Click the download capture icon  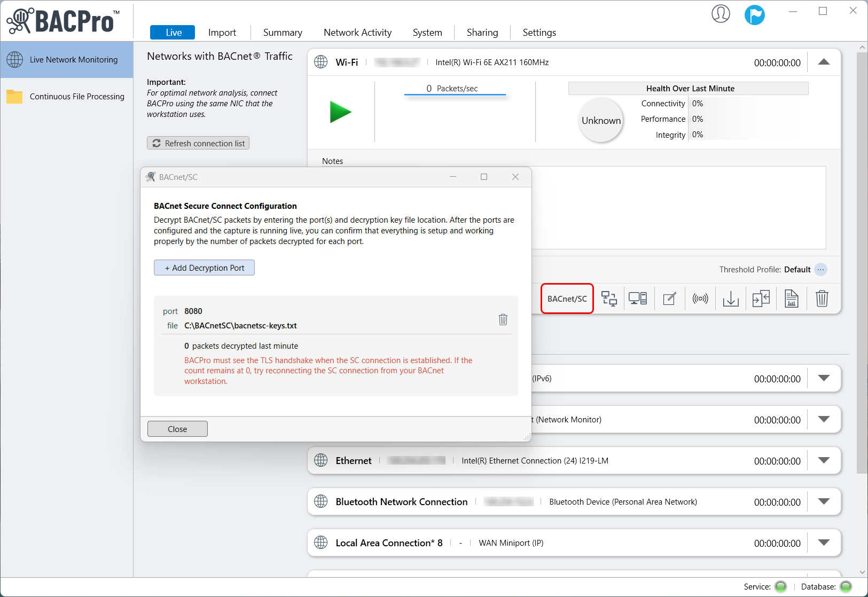click(x=731, y=298)
